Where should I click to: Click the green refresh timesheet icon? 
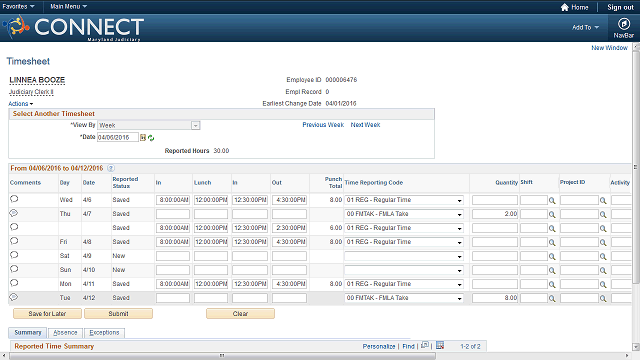(x=151, y=138)
